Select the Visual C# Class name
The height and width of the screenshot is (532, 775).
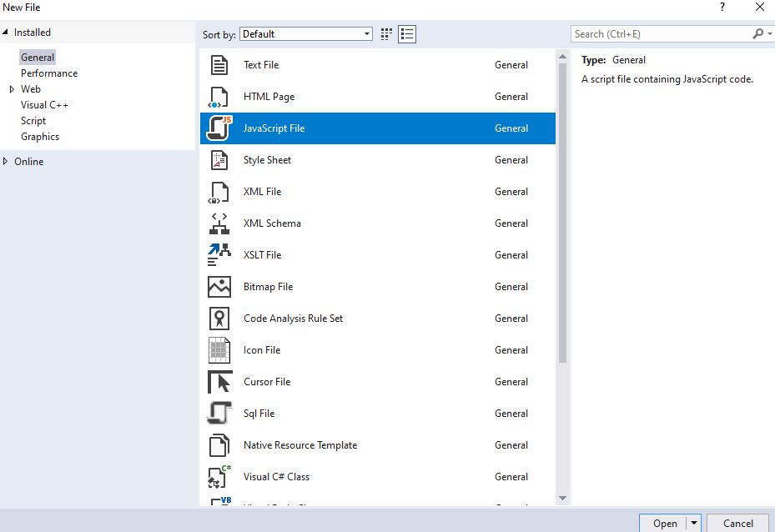click(x=276, y=477)
